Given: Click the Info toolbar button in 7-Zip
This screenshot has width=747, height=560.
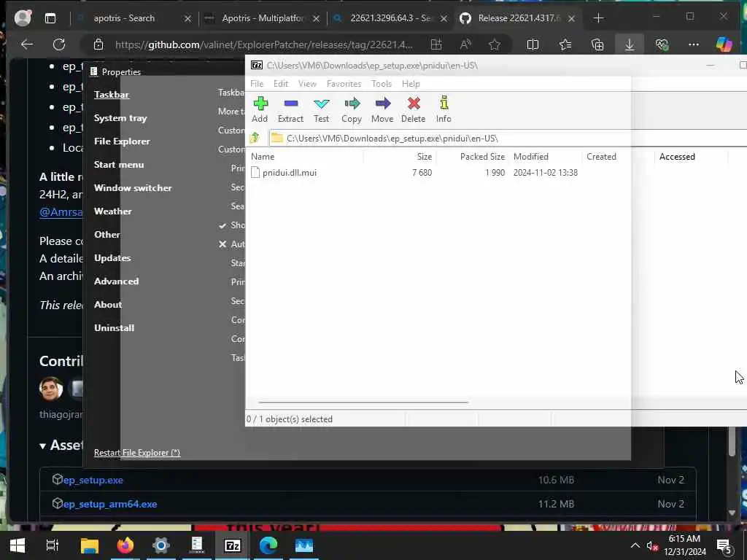Looking at the screenshot, I should tap(444, 109).
